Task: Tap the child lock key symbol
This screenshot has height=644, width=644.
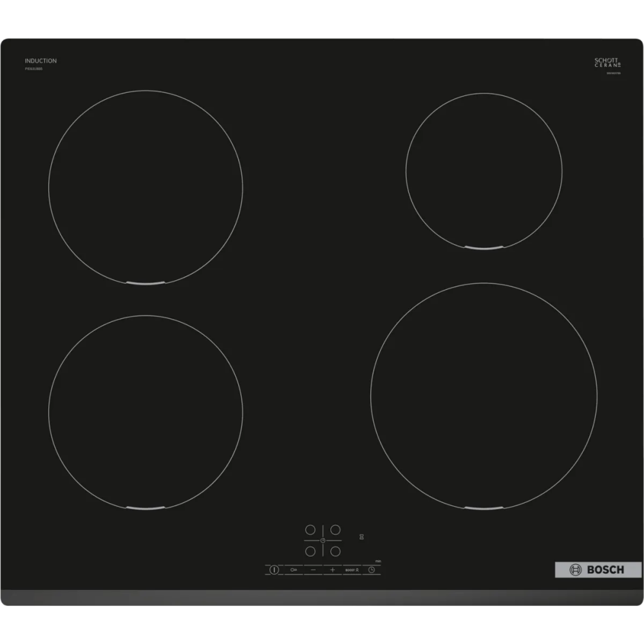Action: click(294, 570)
